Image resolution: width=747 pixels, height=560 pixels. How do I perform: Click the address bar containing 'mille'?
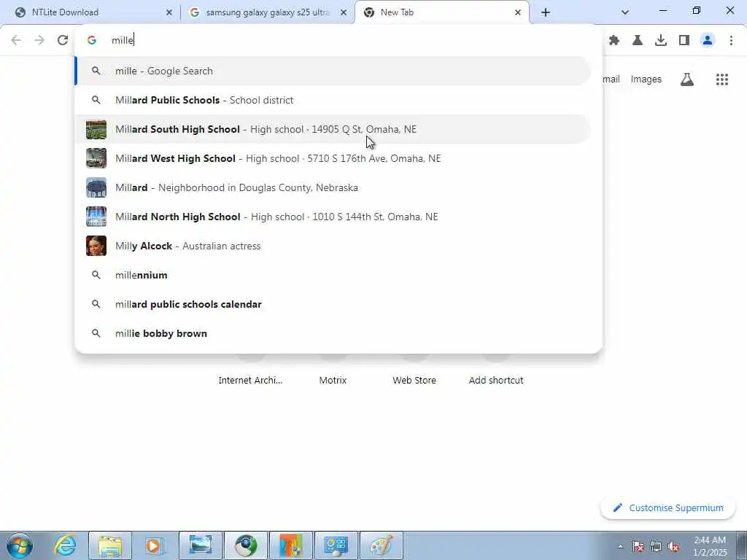338,40
